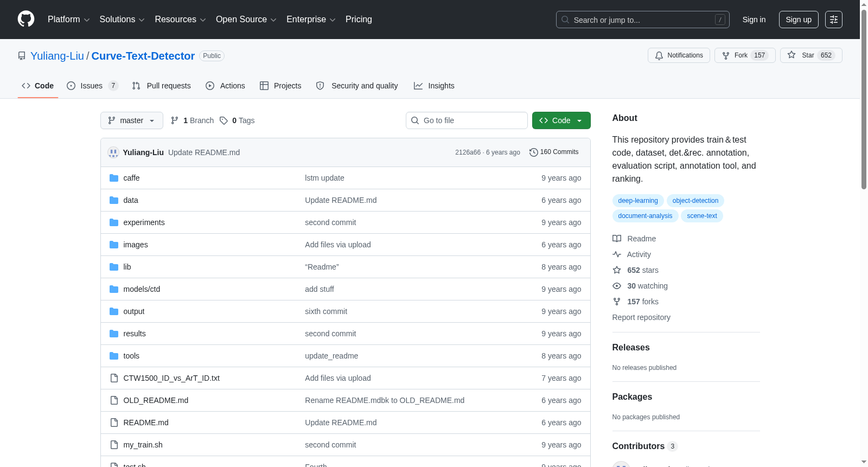This screenshot has height=467, width=868.
Task: Click the models/ctd folder icon
Action: (114, 289)
